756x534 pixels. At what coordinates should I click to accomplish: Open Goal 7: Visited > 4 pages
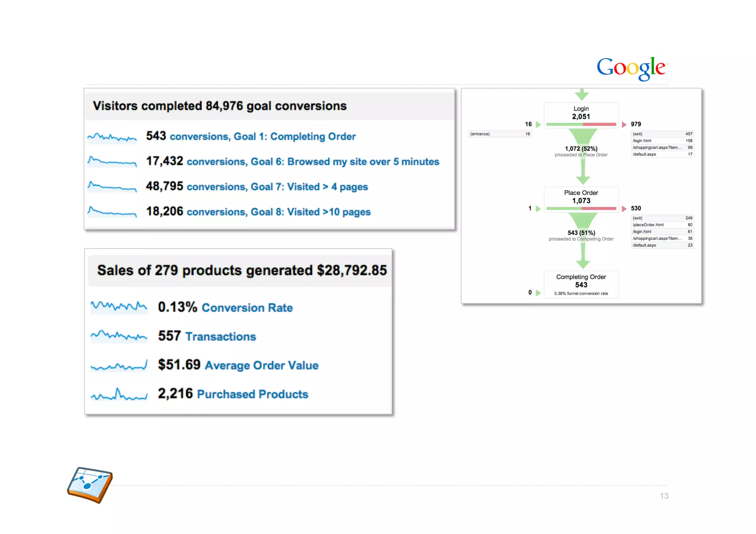click(277, 187)
